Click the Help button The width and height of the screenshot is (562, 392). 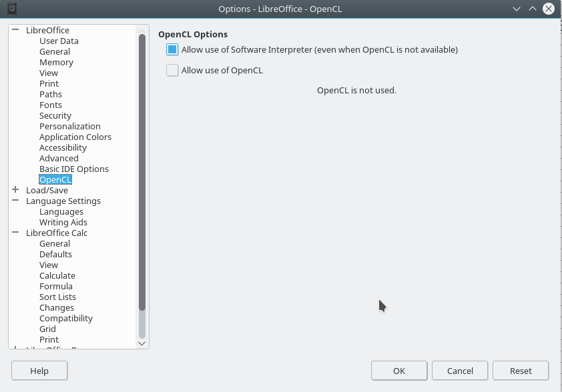tap(39, 371)
